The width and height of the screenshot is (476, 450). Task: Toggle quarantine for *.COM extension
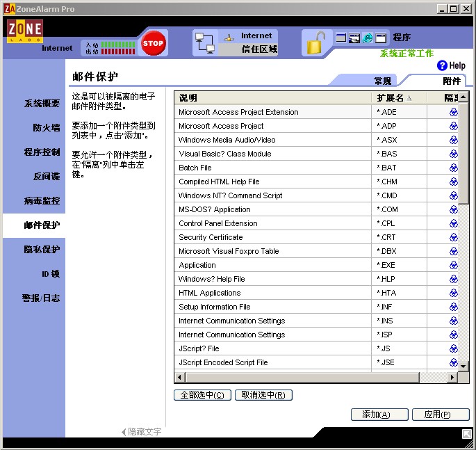454,209
